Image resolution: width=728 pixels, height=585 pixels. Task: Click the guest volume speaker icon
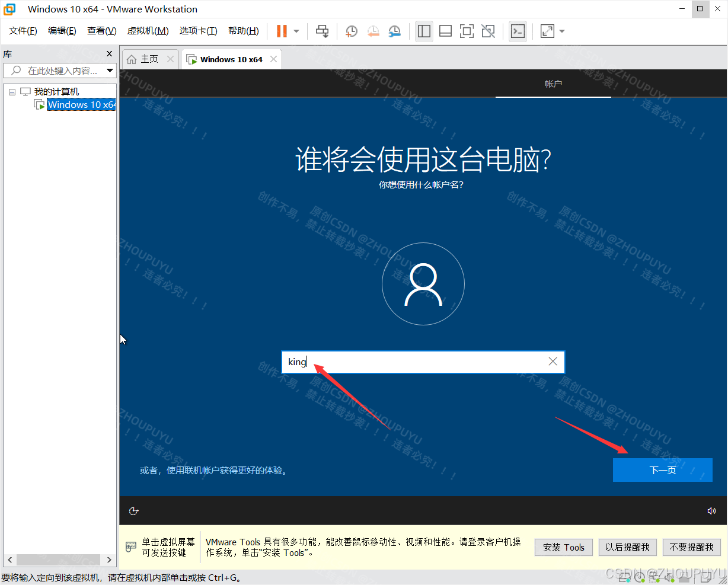pyautogui.click(x=711, y=511)
